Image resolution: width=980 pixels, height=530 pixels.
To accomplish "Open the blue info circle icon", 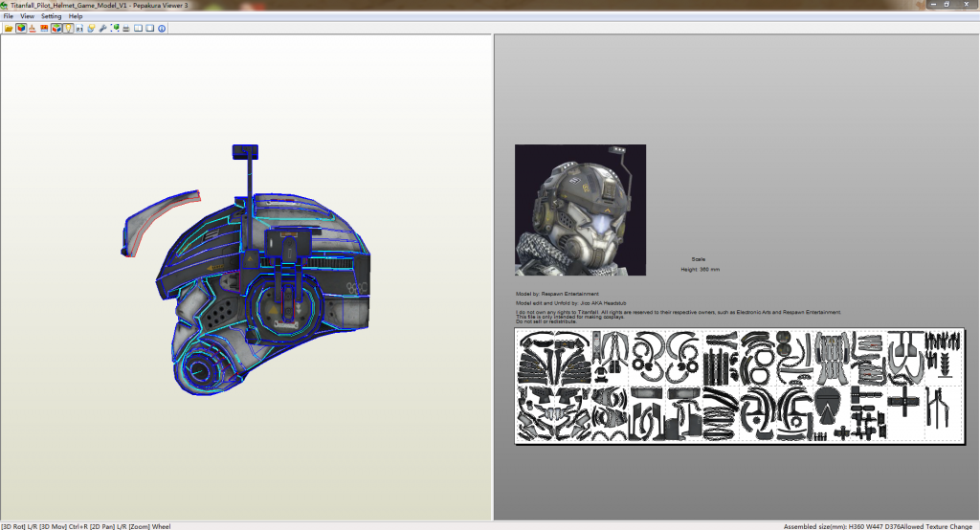I will coord(162,28).
